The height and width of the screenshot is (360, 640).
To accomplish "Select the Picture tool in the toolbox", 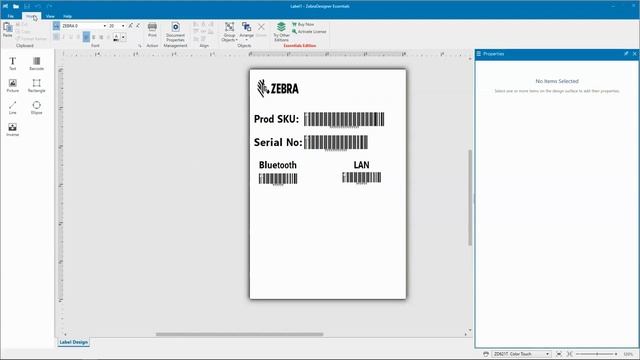I will [13, 85].
